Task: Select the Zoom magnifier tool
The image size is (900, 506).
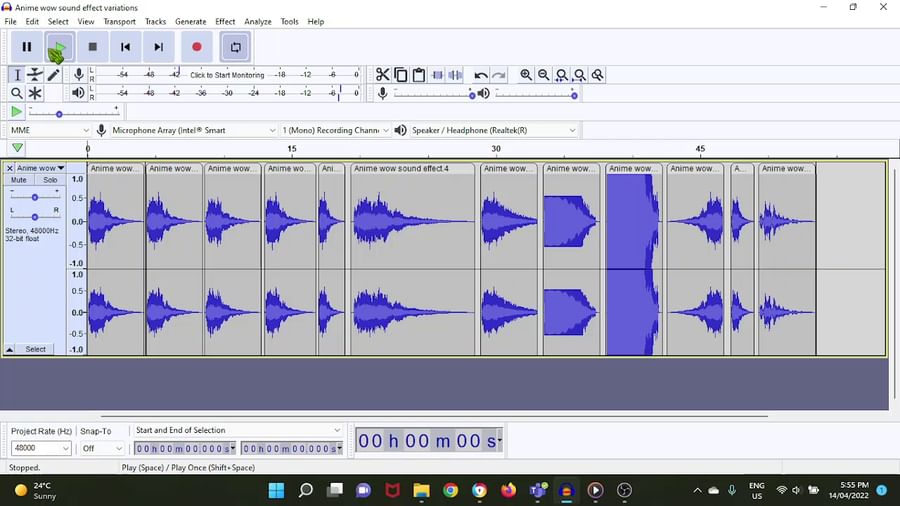Action: pyautogui.click(x=17, y=93)
